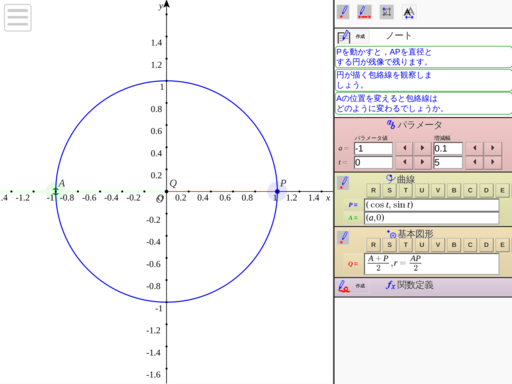
Task: Open the note about observing the envelope
Action: coord(423,80)
